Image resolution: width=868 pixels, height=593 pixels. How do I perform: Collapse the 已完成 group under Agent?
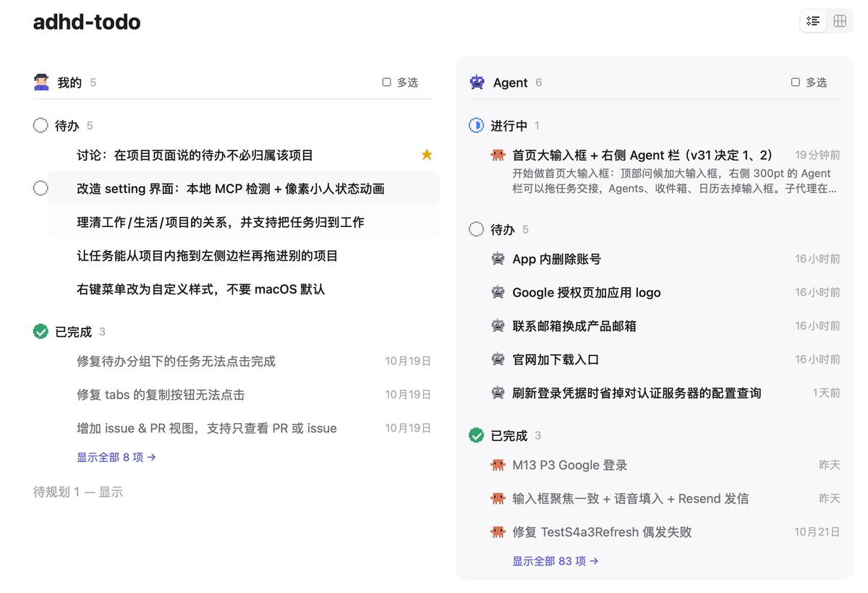point(509,435)
